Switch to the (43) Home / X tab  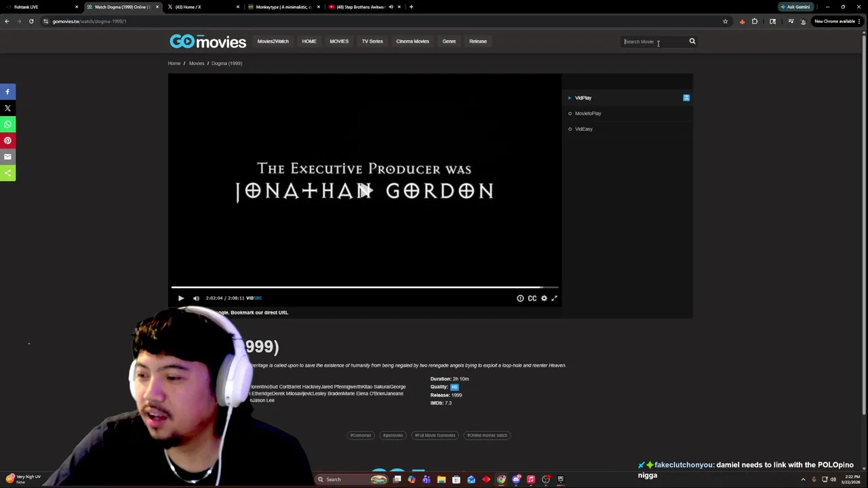click(x=202, y=7)
